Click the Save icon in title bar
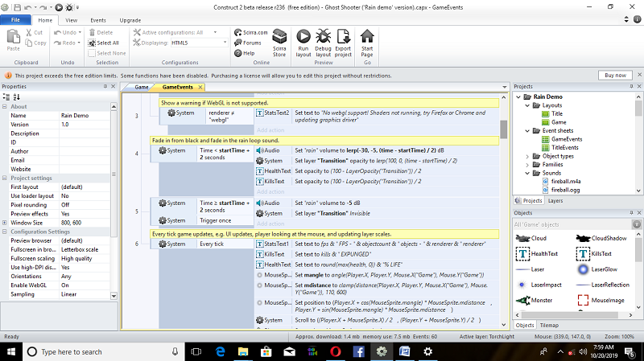644x361 pixels. tap(17, 7)
